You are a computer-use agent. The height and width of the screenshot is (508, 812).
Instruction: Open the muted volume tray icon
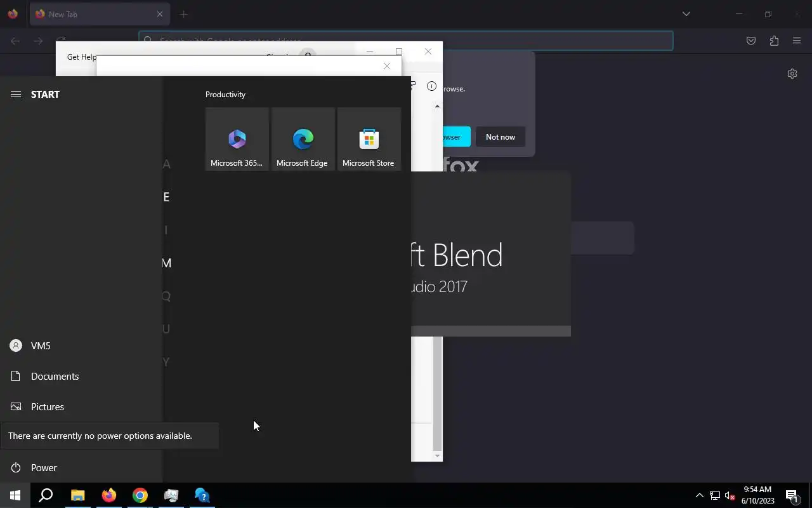(730, 495)
